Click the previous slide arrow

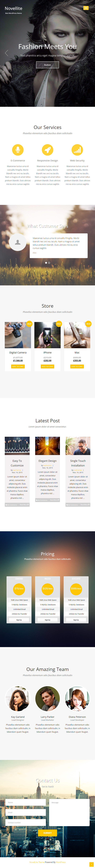click(x=6, y=53)
